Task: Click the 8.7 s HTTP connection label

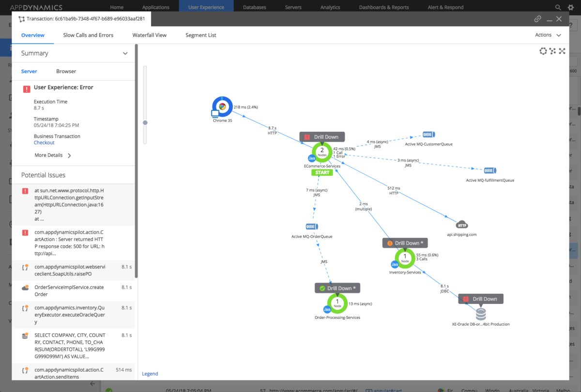Action: tap(273, 130)
